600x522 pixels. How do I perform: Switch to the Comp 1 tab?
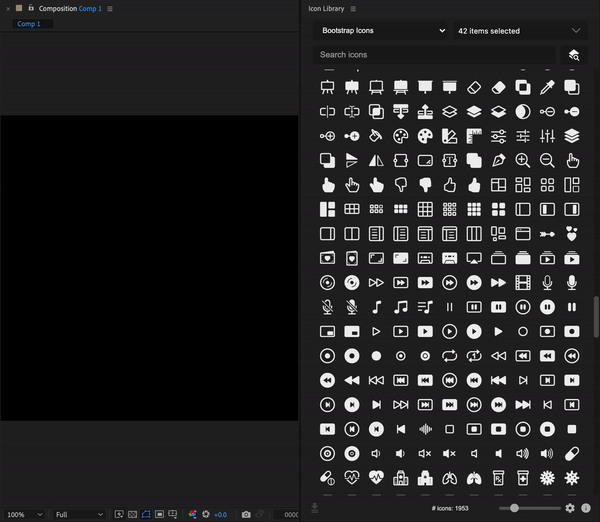[29, 23]
